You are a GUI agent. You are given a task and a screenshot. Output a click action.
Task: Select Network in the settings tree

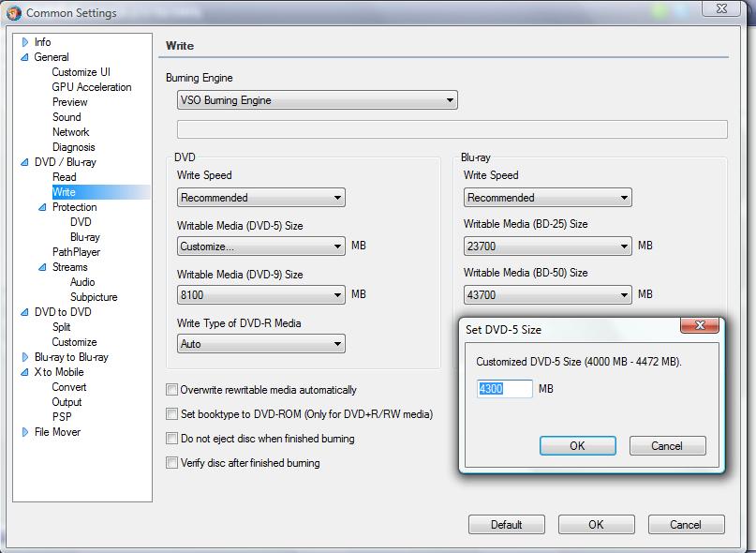tap(71, 132)
